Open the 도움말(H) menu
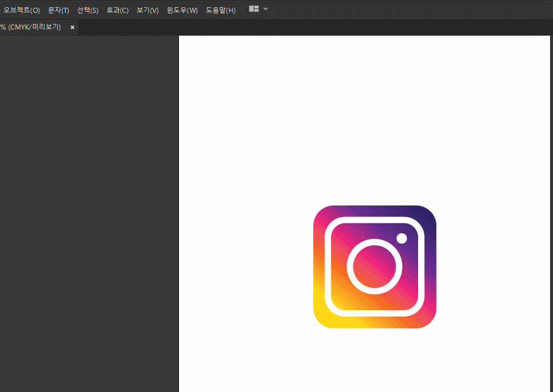The image size is (553, 392). (220, 10)
